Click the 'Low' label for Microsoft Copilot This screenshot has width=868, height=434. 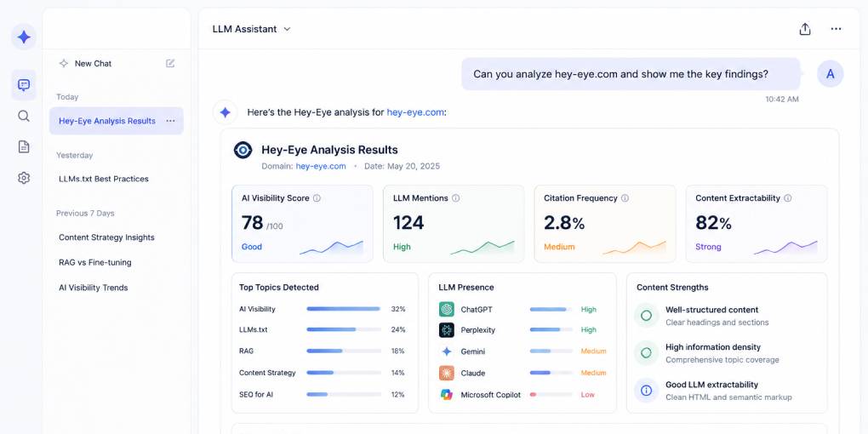point(587,395)
